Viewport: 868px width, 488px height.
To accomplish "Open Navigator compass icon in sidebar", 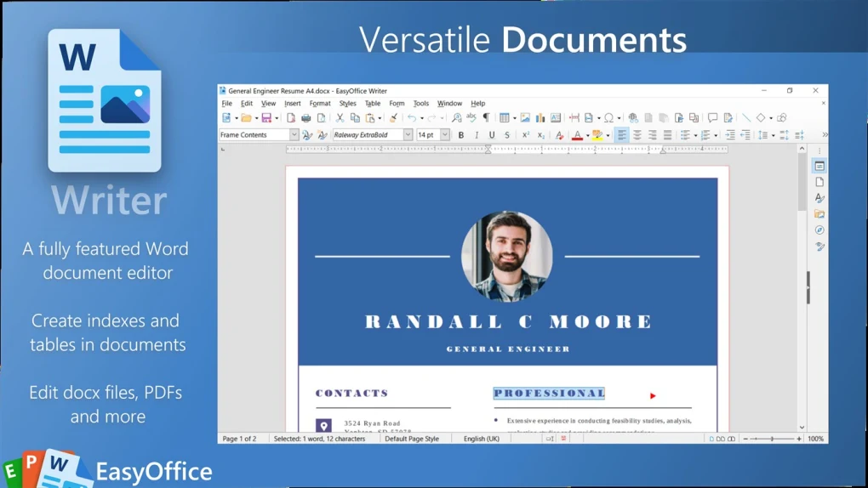I will point(819,230).
